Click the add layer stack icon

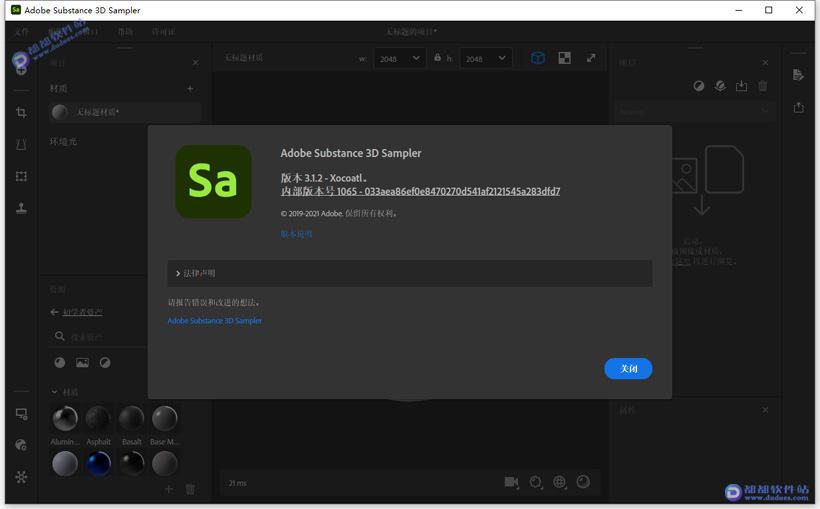720,86
